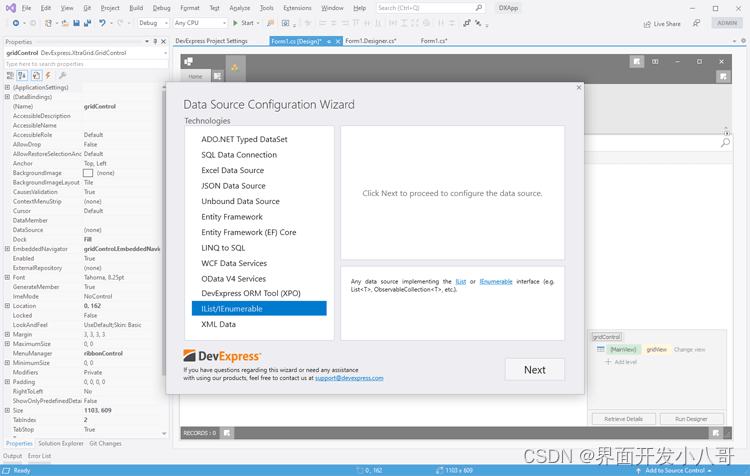The width and height of the screenshot is (750, 476).
Task: Click the grid icon beside MainView
Action: pos(600,350)
